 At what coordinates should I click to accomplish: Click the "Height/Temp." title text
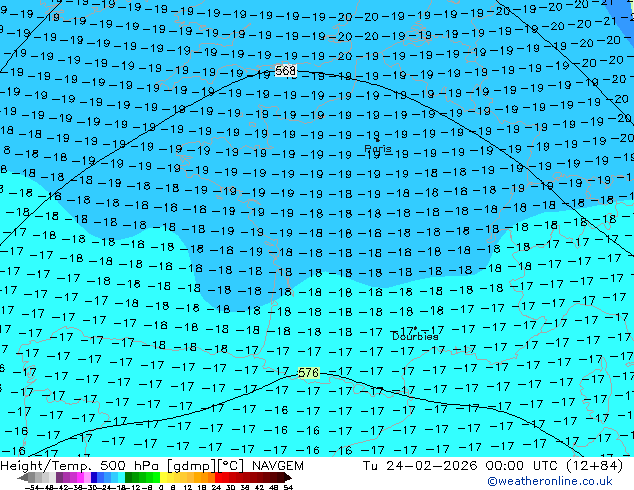point(46,466)
